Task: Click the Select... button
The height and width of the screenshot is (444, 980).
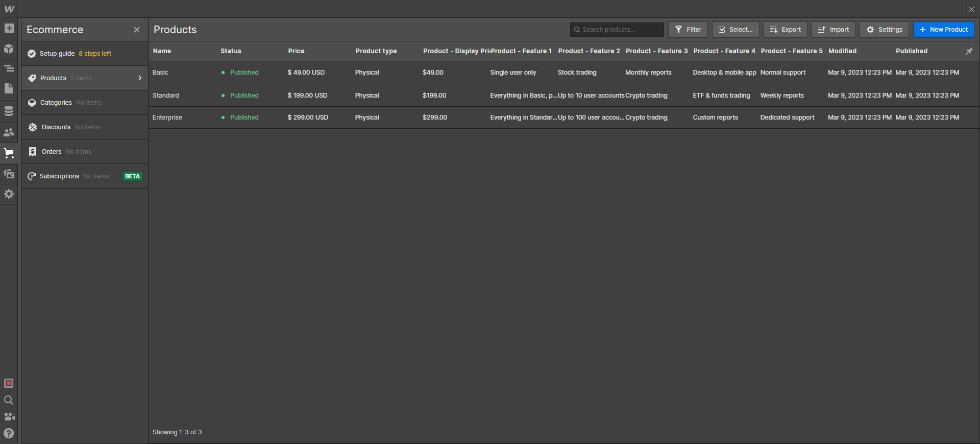Action: click(736, 30)
